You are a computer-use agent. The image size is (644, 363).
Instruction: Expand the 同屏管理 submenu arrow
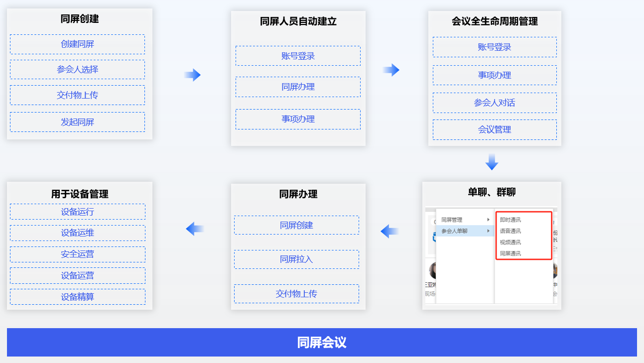[x=488, y=220]
